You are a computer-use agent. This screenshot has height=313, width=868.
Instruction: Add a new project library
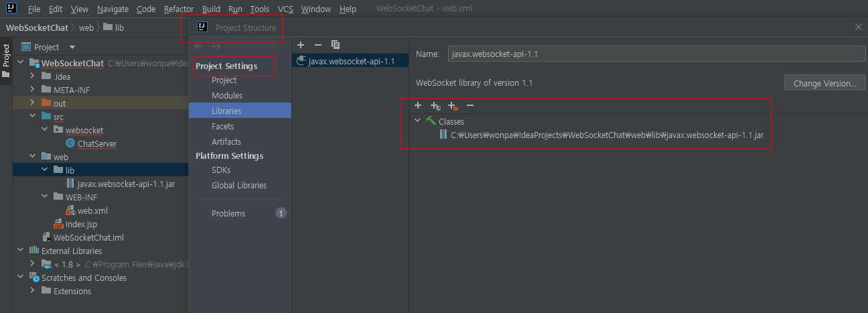tap(301, 45)
